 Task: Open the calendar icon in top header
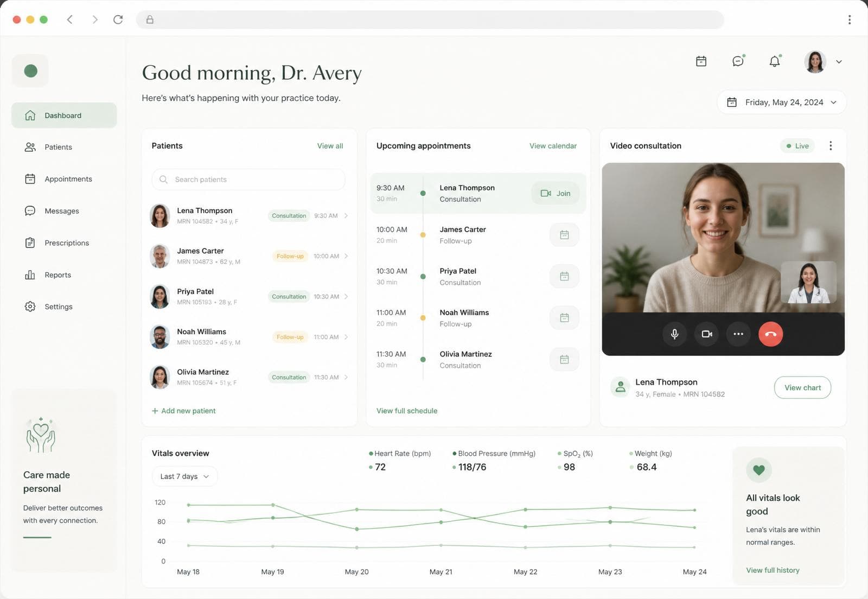click(701, 61)
